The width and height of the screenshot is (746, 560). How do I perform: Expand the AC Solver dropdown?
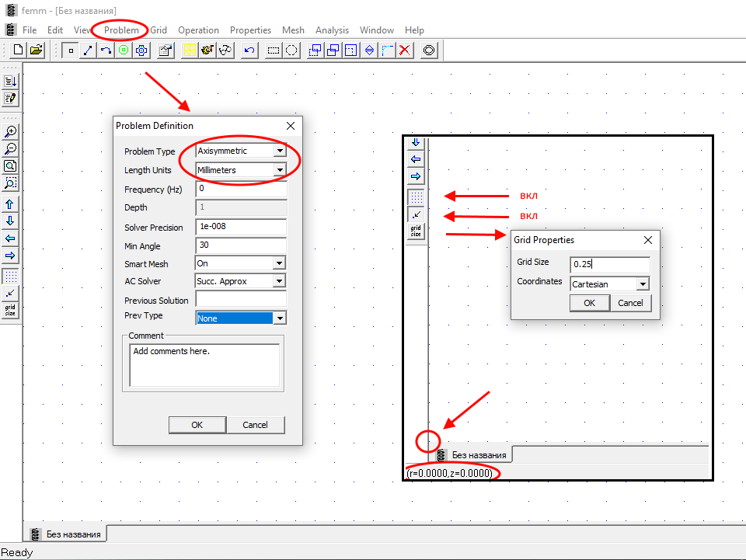[279, 281]
